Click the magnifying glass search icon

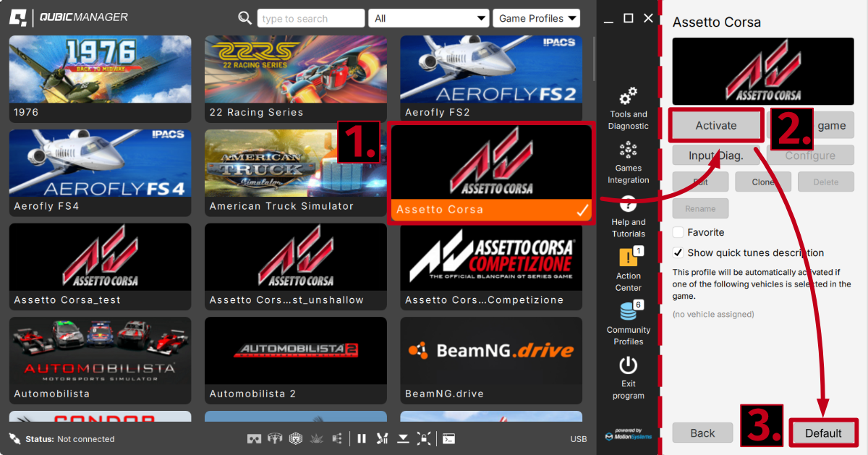pos(245,18)
